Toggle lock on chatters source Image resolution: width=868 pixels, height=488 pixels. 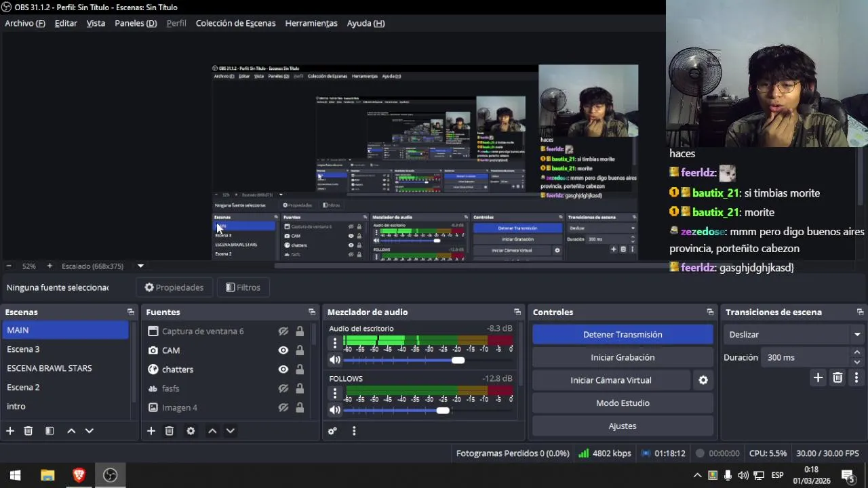pyautogui.click(x=300, y=369)
